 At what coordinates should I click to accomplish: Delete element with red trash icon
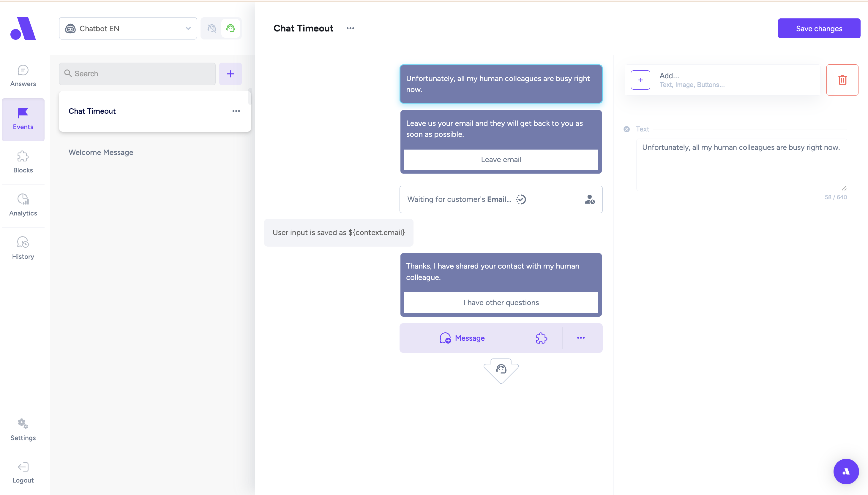click(842, 80)
